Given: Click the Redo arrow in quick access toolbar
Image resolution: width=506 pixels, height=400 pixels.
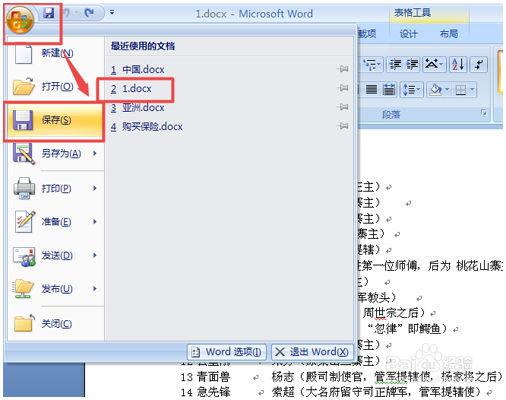Looking at the screenshot, I should click(x=89, y=13).
